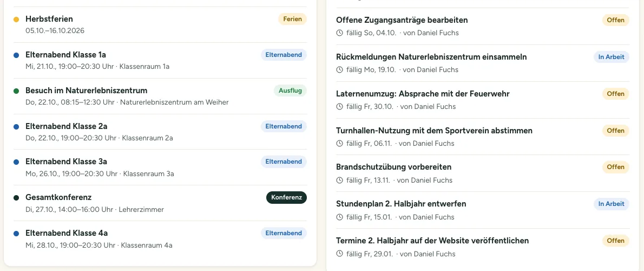Click Offen status of Laternenumzug task

click(x=616, y=94)
